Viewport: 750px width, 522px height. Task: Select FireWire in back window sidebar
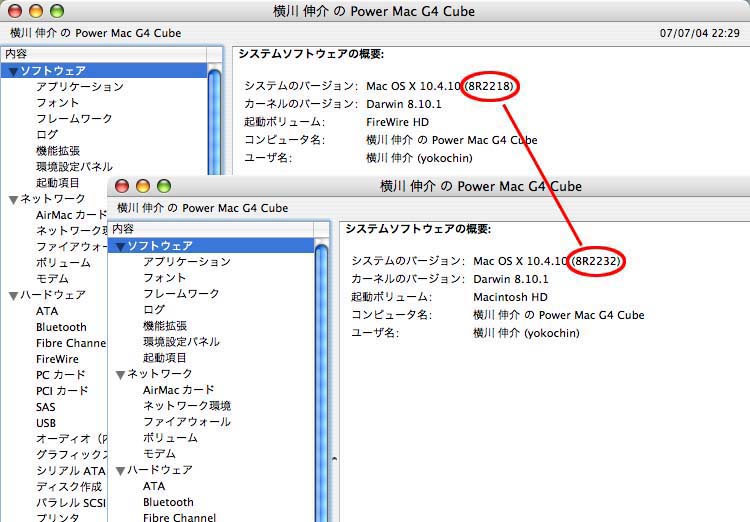click(x=57, y=359)
